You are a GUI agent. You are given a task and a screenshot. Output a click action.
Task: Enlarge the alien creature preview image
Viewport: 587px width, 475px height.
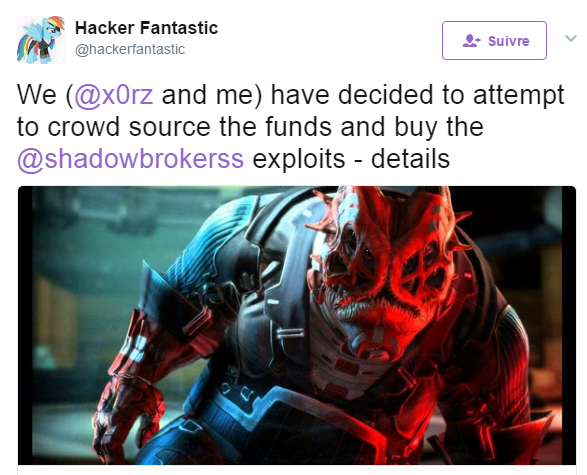297,325
